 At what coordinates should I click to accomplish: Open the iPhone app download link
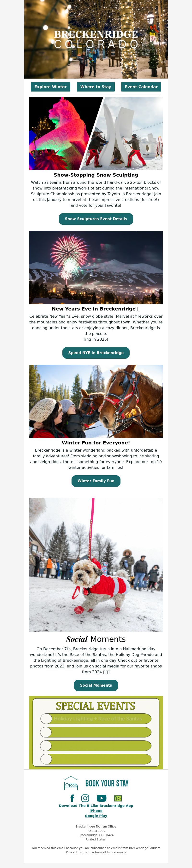[96, 811]
